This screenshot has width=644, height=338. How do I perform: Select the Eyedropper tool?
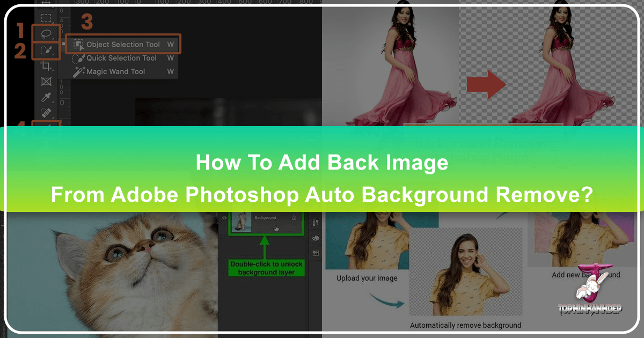point(46,96)
